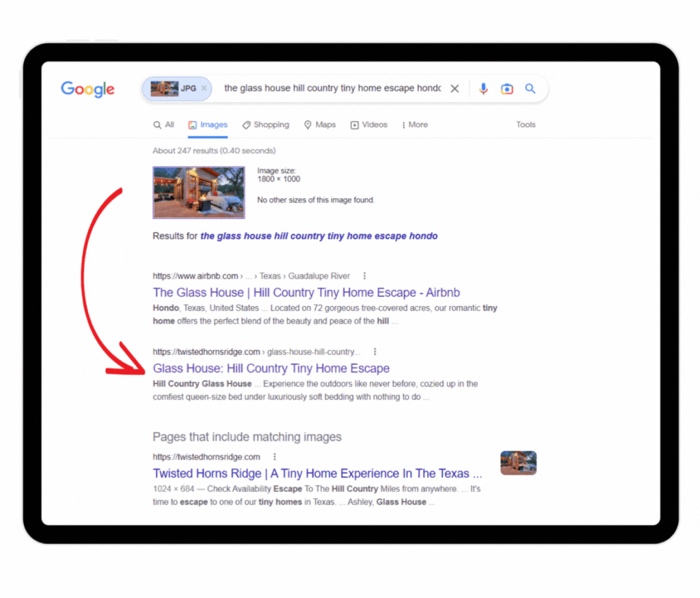Click the italic suggested query link
700x598 pixels.
(319, 236)
